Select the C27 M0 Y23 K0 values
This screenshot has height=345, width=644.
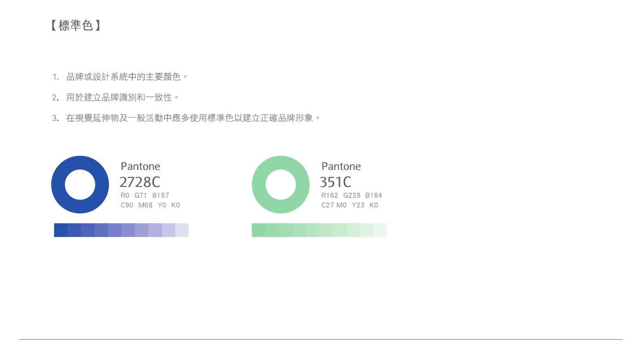pyautogui.click(x=350, y=205)
